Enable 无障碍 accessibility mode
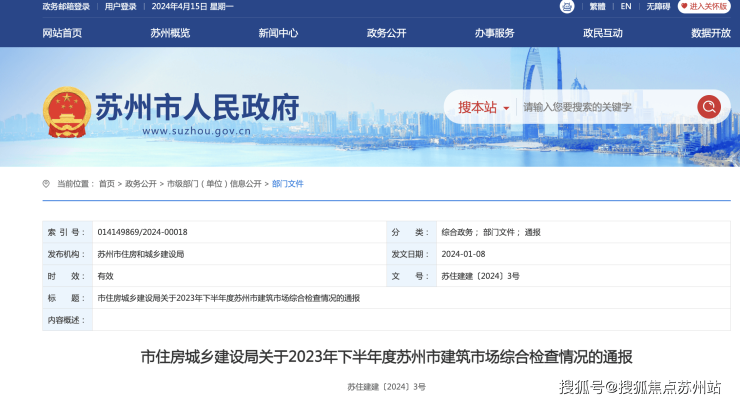 (658, 7)
